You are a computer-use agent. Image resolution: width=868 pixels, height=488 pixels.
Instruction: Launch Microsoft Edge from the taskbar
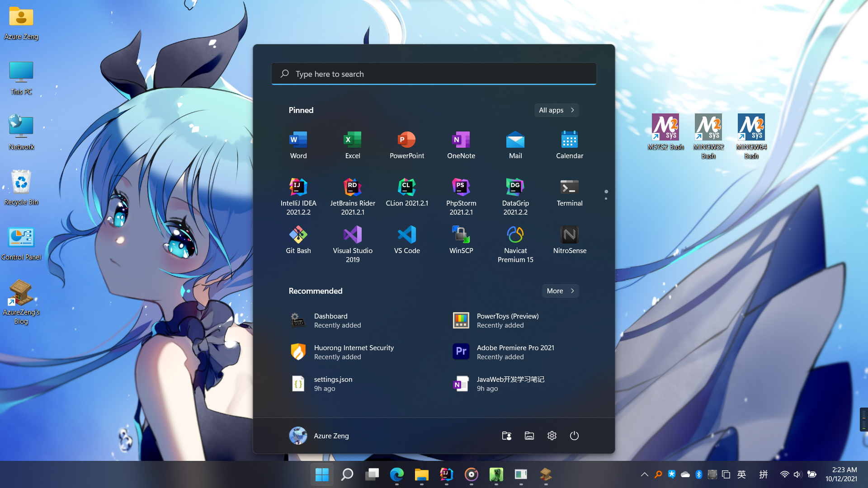coord(396,474)
